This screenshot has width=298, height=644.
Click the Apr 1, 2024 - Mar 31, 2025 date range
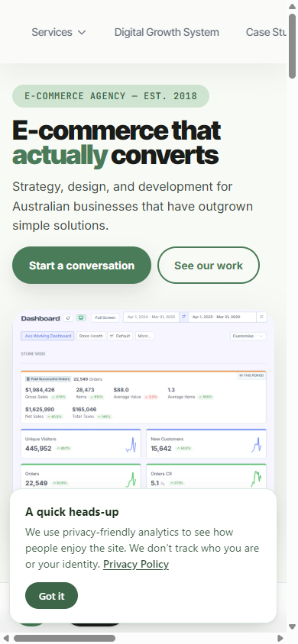pos(151,317)
